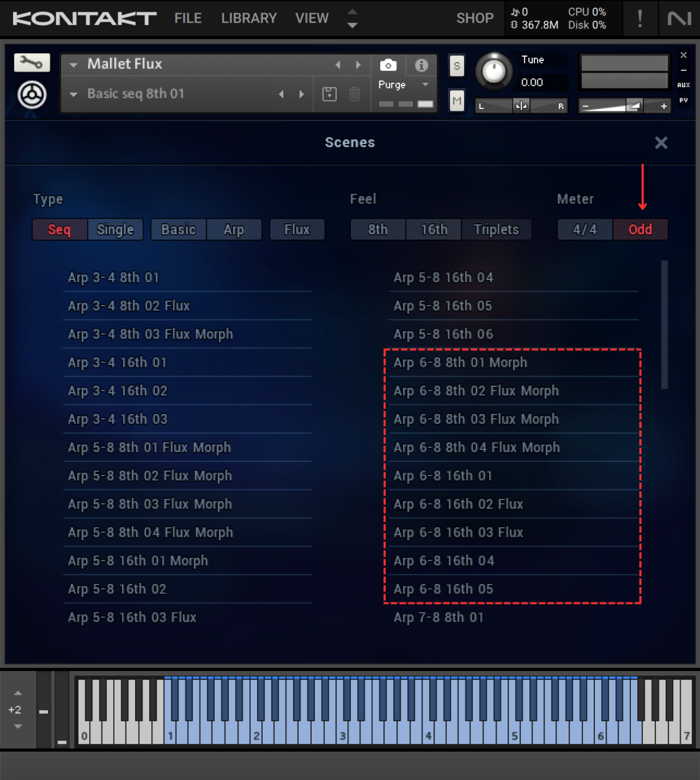
Task: Click the Mallet Flux instrument logo icon
Action: tap(31, 95)
